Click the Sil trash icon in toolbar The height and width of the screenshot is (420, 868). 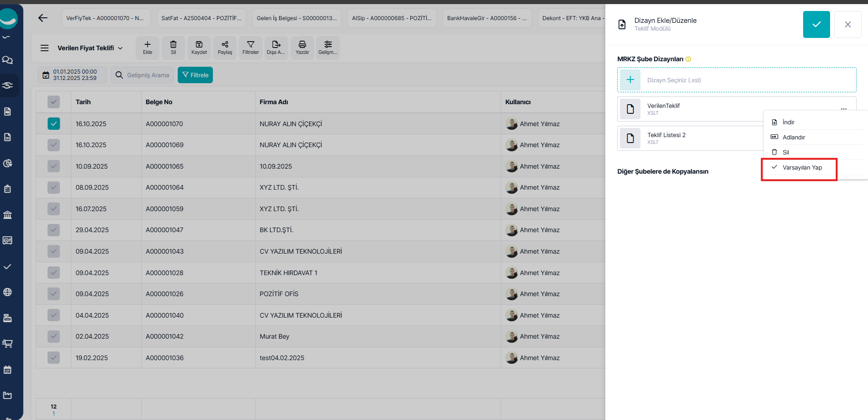tap(173, 48)
